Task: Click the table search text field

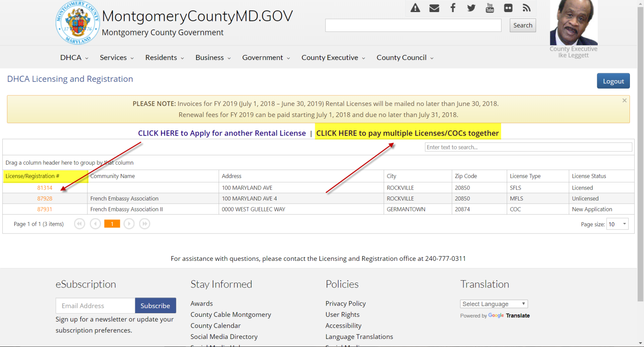Action: click(528, 147)
